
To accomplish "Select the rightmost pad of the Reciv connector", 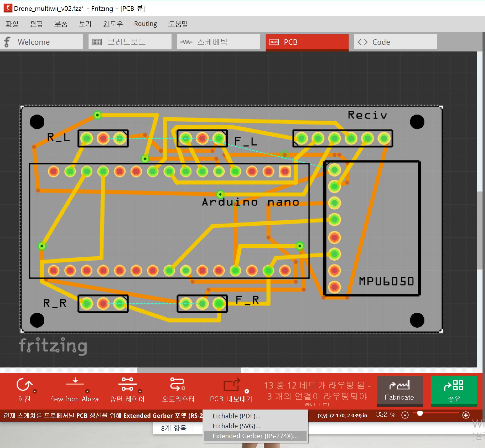I will 384,138.
